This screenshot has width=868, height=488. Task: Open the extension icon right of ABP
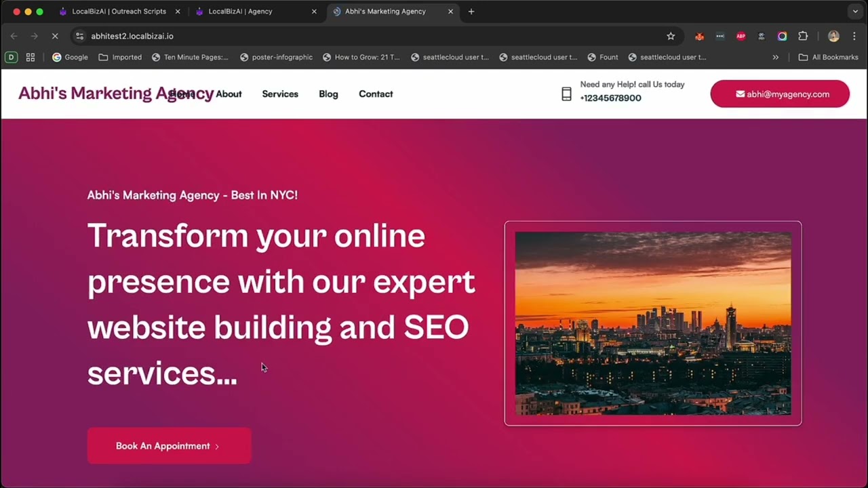pyautogui.click(x=762, y=36)
